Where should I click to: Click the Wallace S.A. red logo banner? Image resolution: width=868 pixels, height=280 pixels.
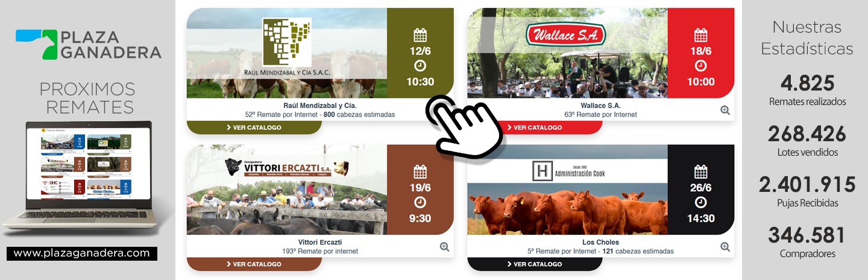565,35
